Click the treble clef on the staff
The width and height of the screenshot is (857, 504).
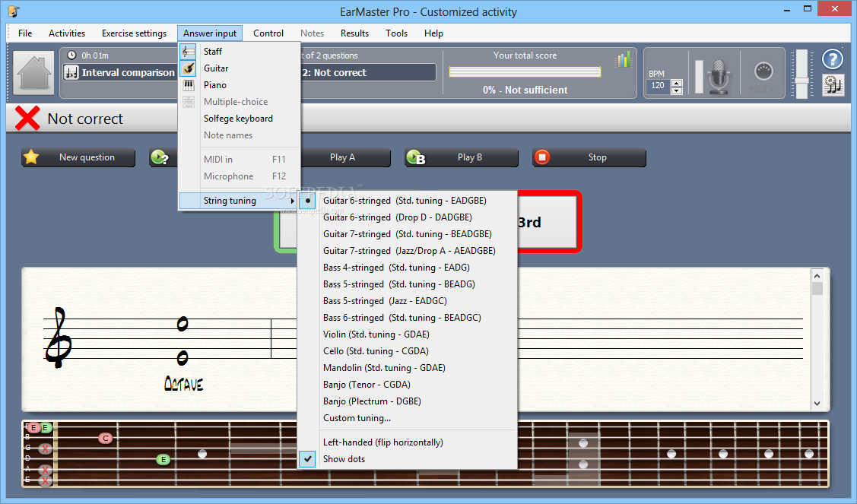58,338
